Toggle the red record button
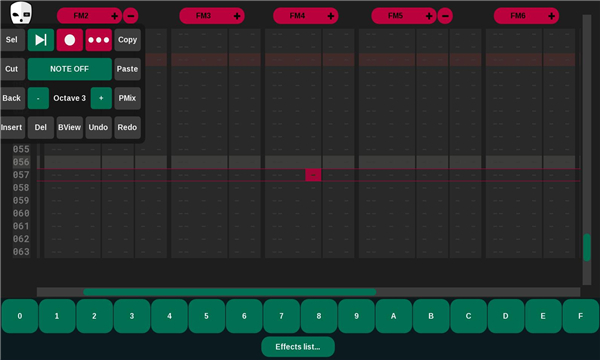 pos(70,40)
